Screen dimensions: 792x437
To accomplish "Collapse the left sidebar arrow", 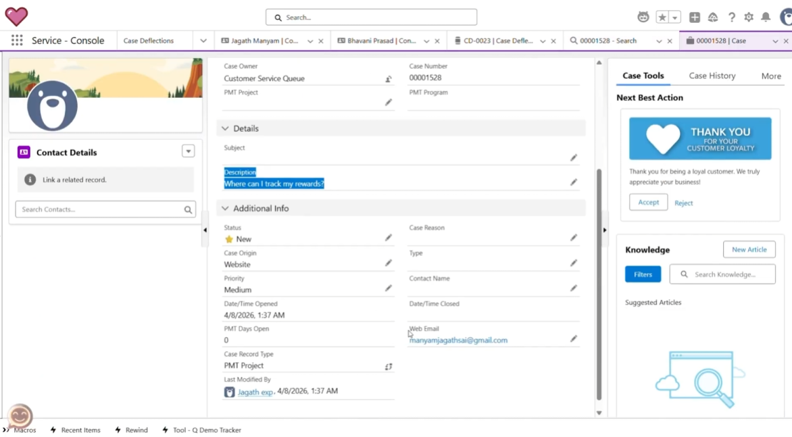I will 205,230.
